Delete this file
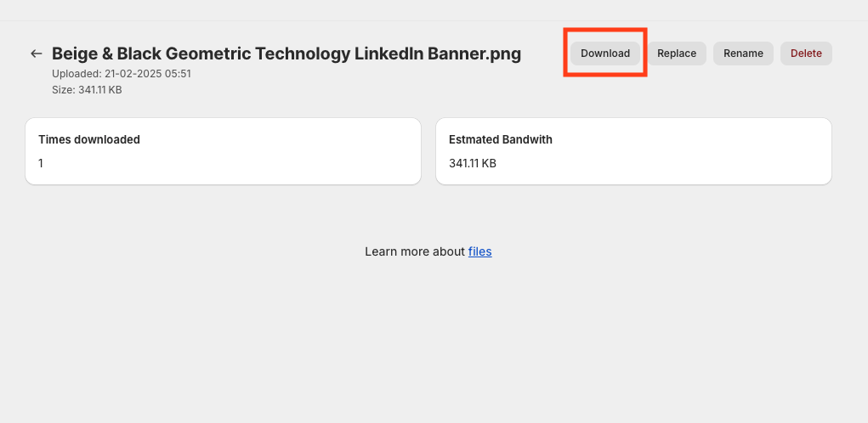868x423 pixels. [x=806, y=54]
